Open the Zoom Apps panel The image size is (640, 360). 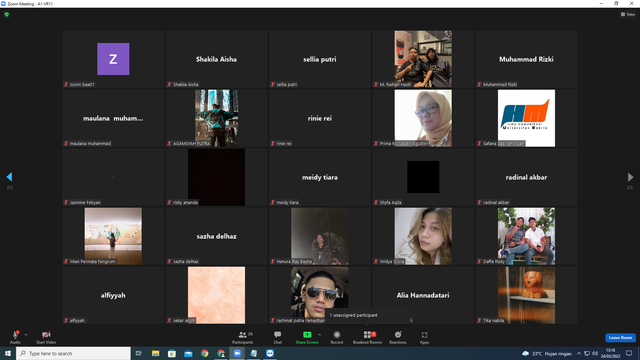pyautogui.click(x=424, y=337)
